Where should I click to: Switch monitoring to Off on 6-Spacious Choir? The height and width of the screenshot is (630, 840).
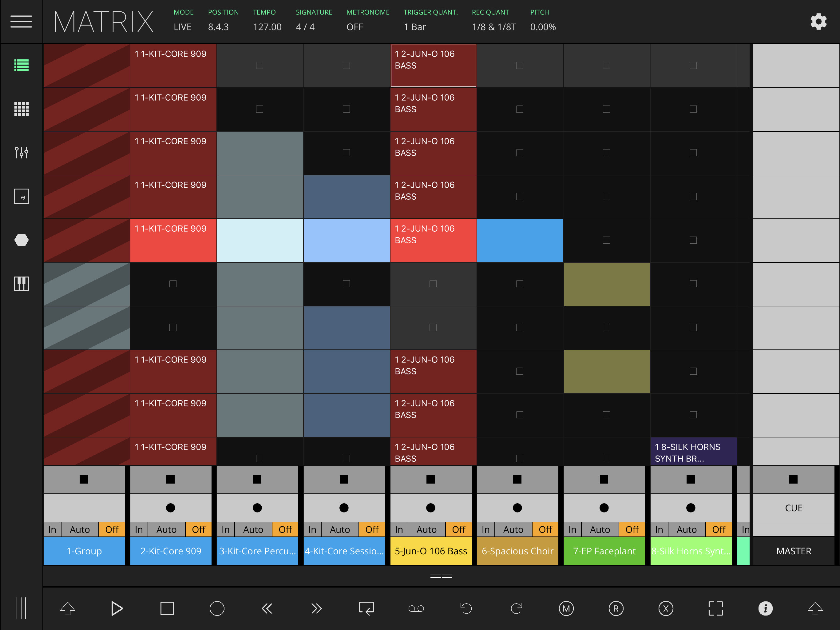545,529
